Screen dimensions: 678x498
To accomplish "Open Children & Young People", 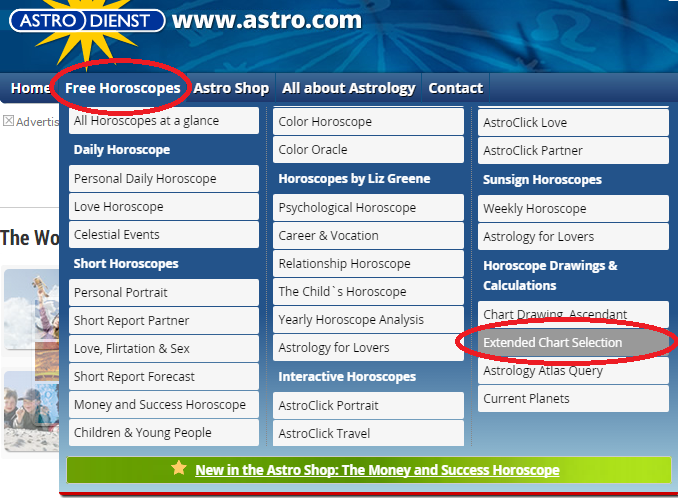I will 164,433.
